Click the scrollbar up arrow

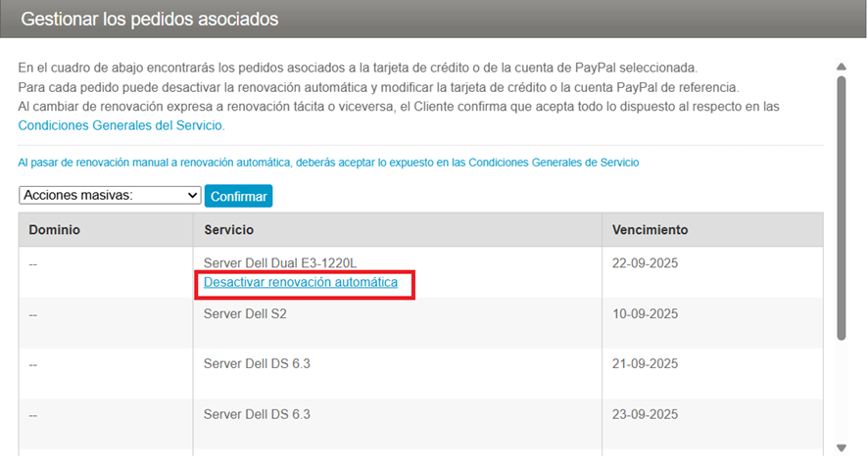[842, 67]
